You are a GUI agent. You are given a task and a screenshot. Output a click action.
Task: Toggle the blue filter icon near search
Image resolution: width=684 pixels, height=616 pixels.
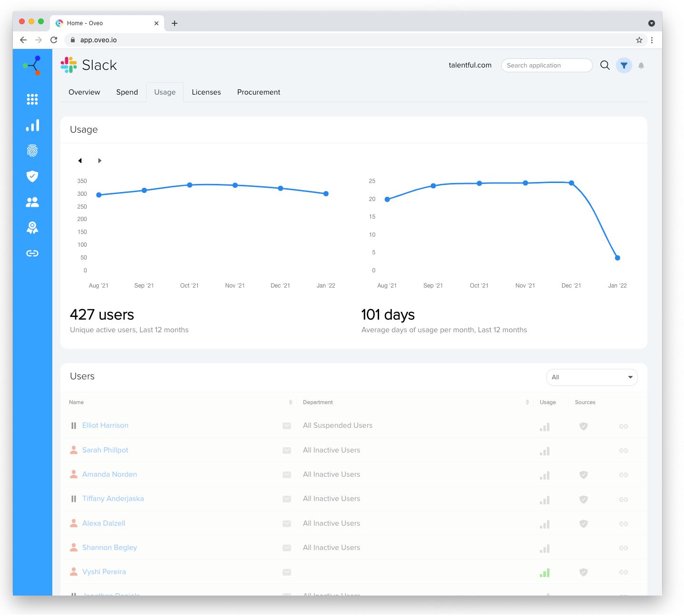(x=624, y=65)
